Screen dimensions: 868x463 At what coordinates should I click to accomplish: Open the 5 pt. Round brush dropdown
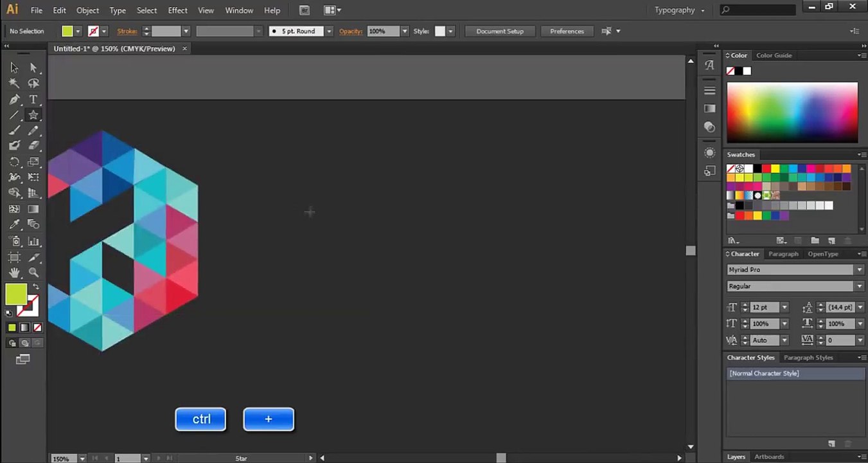pyautogui.click(x=329, y=31)
